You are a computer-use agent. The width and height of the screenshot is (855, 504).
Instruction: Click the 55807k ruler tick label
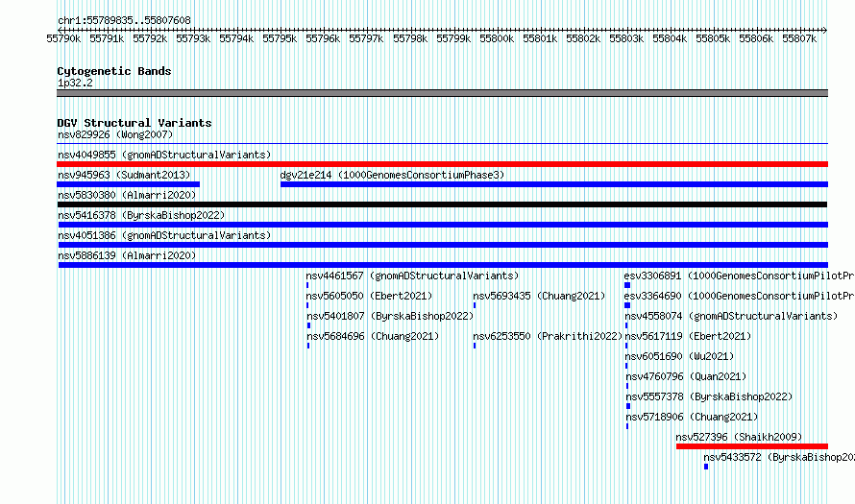pos(799,38)
